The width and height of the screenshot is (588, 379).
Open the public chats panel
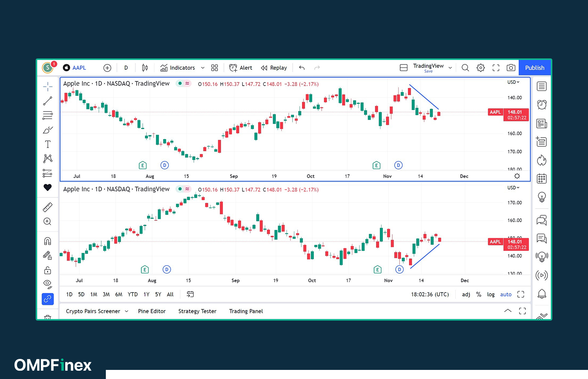(x=542, y=220)
